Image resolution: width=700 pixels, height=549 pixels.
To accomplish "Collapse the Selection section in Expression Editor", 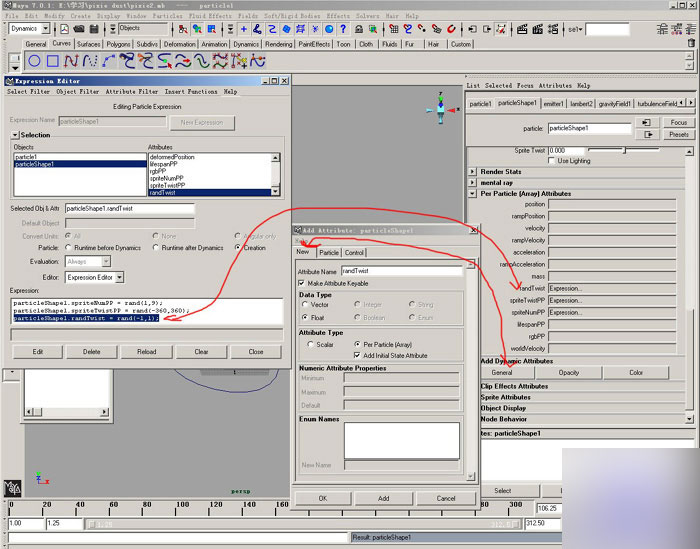I will tap(15, 135).
